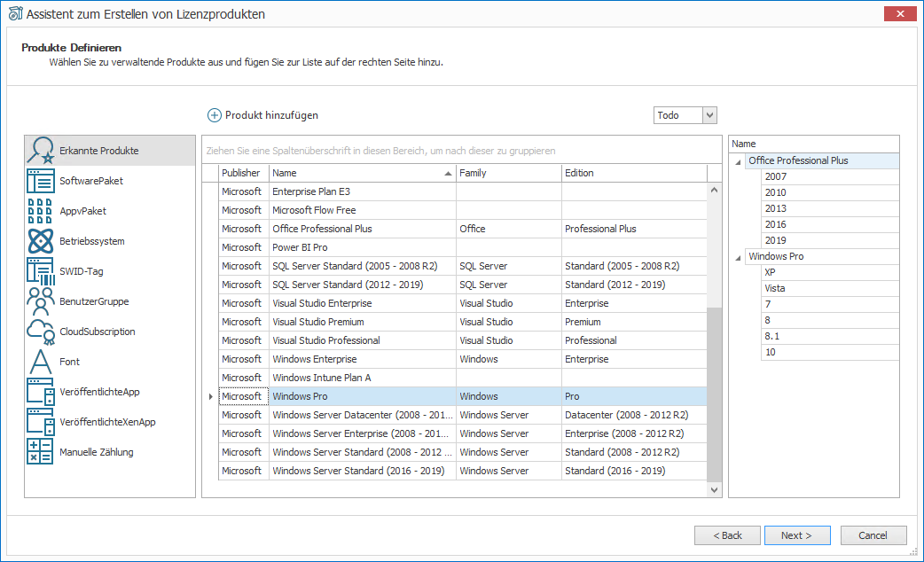Collapse the Office Professional Plus tree node
The width and height of the screenshot is (924, 562).
pos(738,161)
